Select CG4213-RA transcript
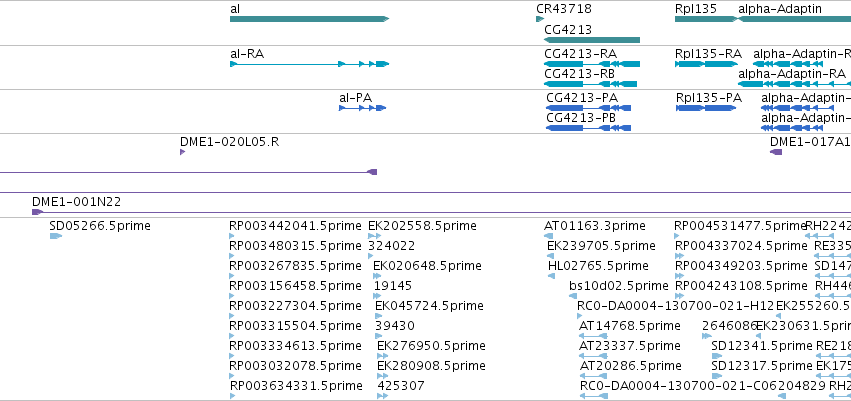This screenshot has width=851, height=401. [x=592, y=64]
